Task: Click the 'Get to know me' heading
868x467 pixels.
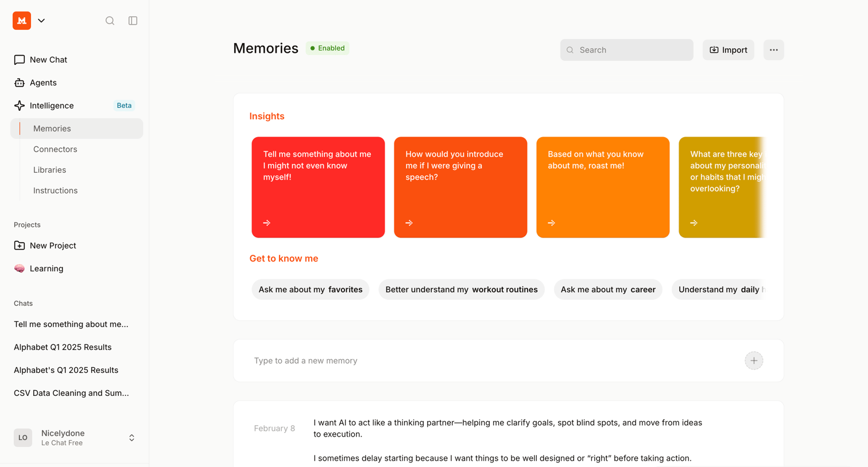Action: click(284, 259)
